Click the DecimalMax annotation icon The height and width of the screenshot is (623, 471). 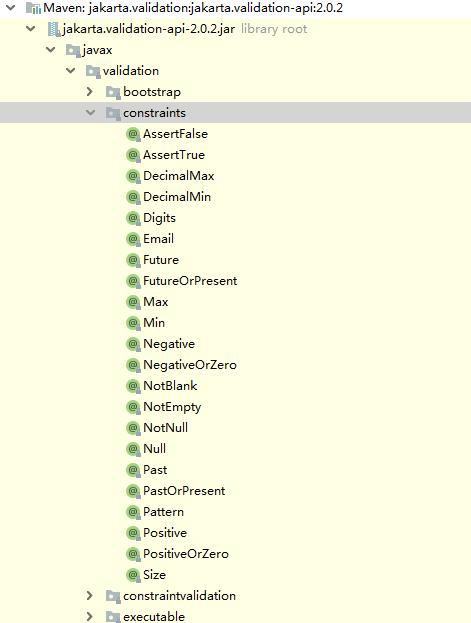point(134,176)
